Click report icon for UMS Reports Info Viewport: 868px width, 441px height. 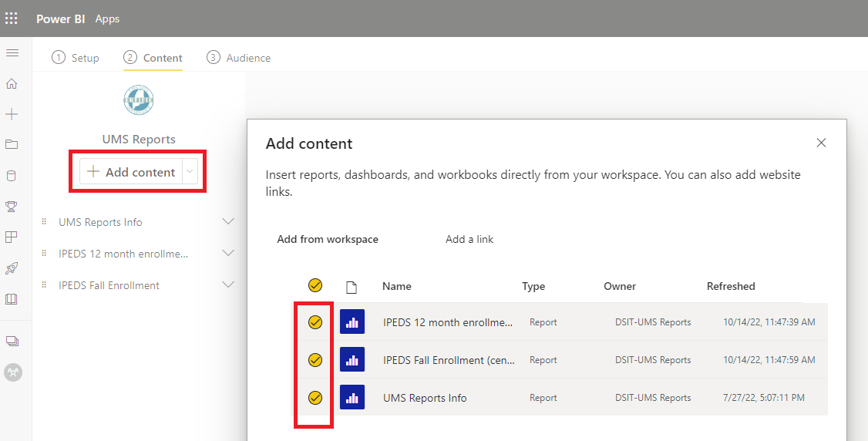[352, 397]
